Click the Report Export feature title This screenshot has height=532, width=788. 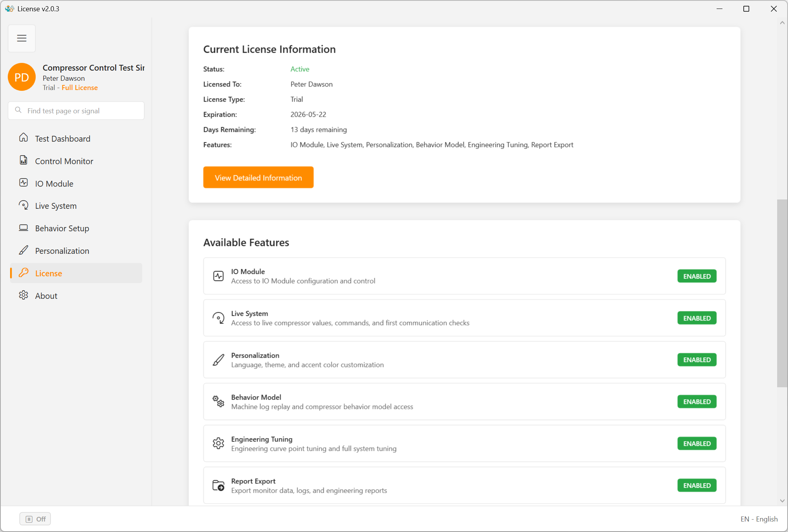click(x=253, y=481)
